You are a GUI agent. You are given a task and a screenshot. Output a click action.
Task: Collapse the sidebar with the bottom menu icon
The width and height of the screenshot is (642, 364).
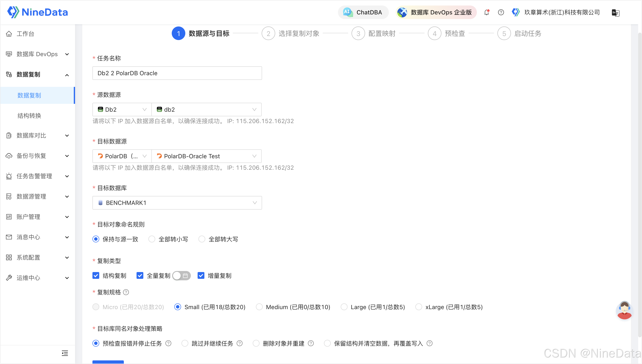point(65,353)
